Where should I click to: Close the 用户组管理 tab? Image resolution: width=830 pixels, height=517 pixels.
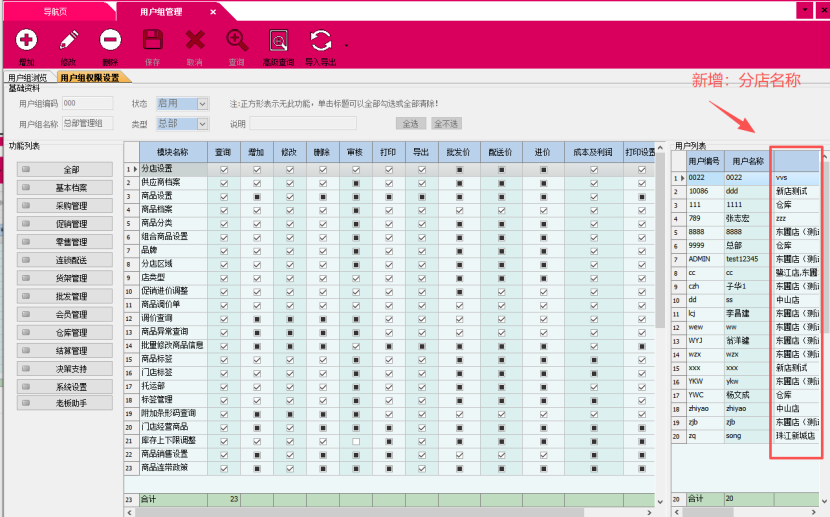click(x=213, y=12)
